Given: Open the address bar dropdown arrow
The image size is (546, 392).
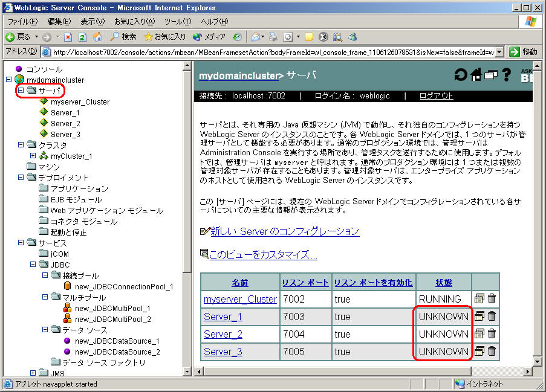Looking at the screenshot, I should (498, 52).
